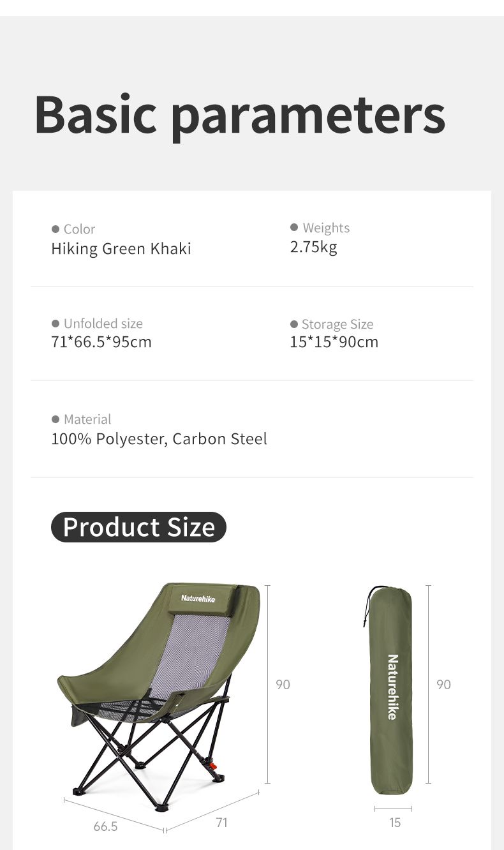The image size is (504, 850).
Task: Select the Product Size badge
Action: tap(138, 527)
